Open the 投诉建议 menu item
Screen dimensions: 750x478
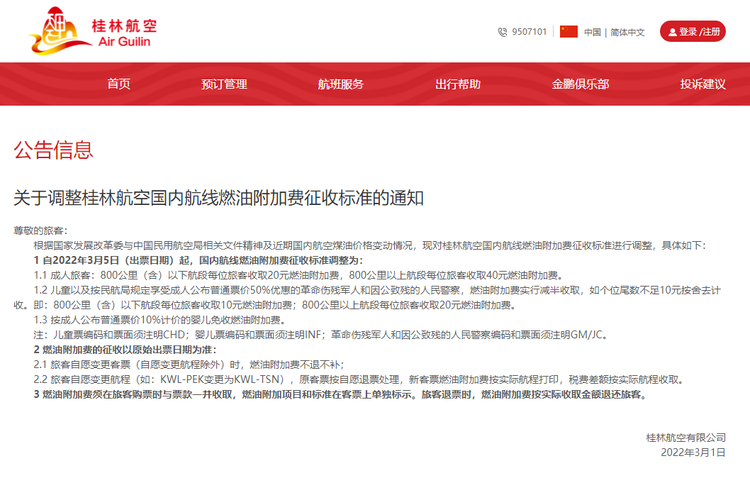pos(703,84)
